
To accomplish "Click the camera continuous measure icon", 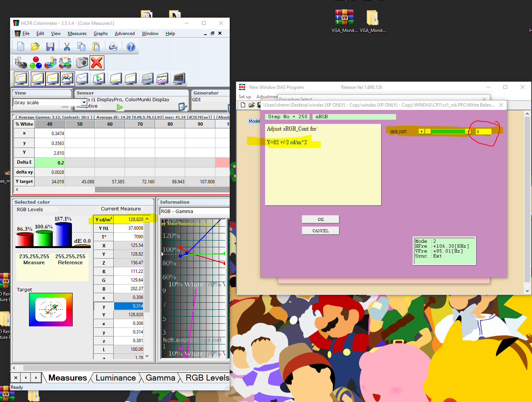I will [82, 62].
